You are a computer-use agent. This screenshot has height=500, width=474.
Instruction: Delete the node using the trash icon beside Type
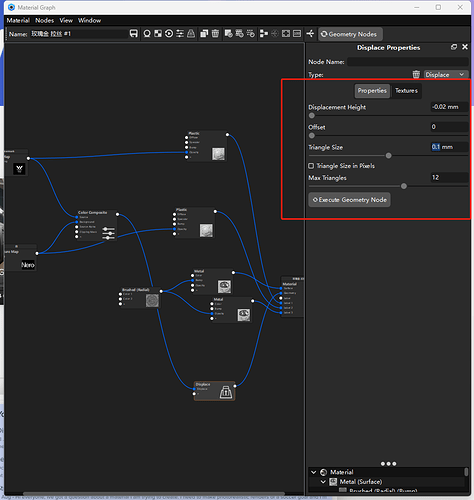(416, 74)
